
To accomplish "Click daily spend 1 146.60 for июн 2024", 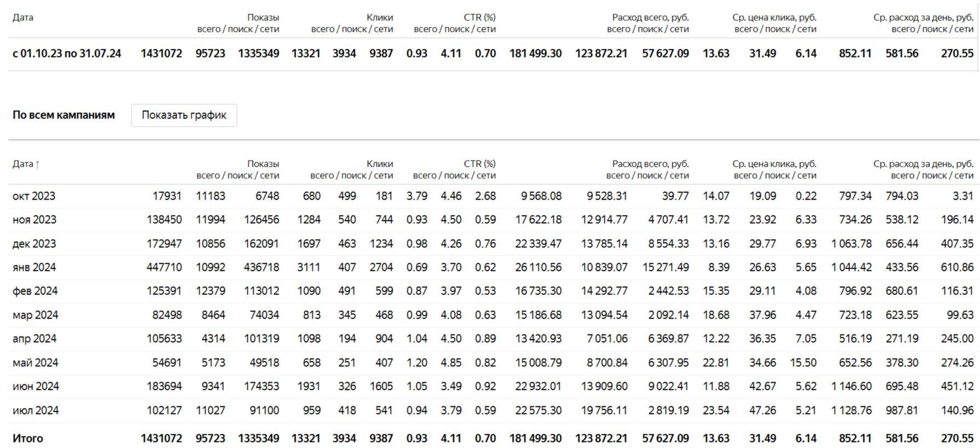I will (851, 386).
